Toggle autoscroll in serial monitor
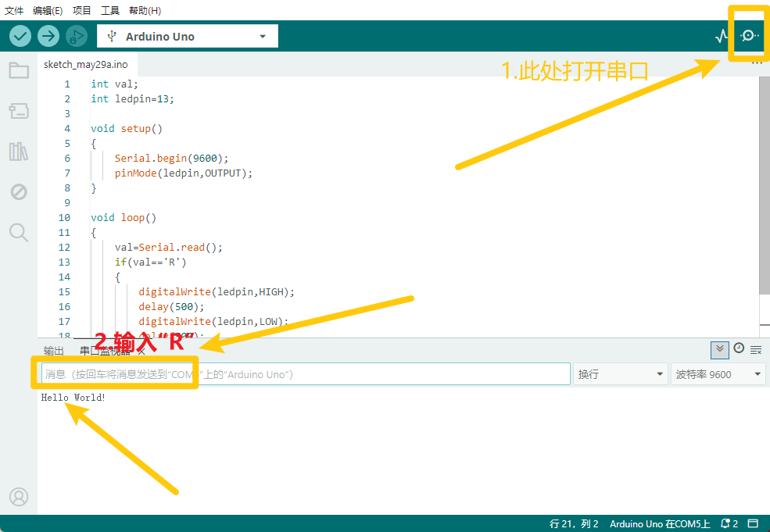Image resolution: width=770 pixels, height=532 pixels. pos(720,350)
